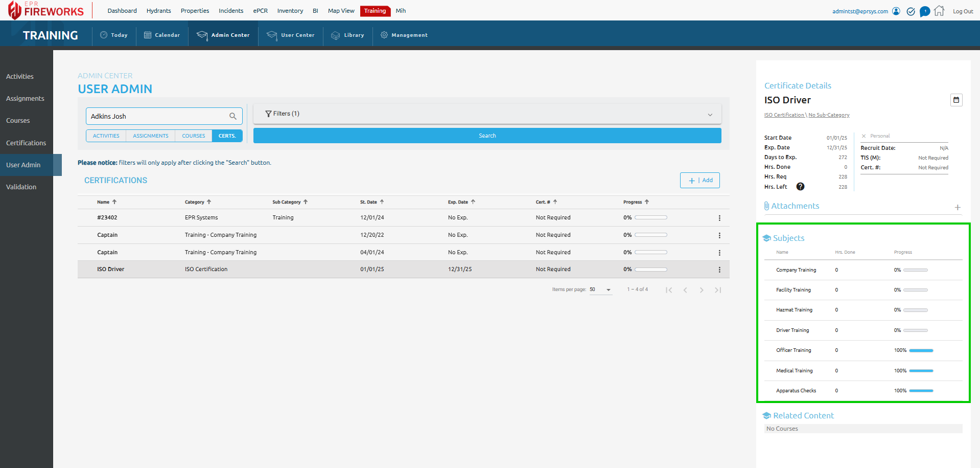The image size is (980, 468).
Task: Click the help icon next to Hrs. Left
Action: click(x=800, y=187)
